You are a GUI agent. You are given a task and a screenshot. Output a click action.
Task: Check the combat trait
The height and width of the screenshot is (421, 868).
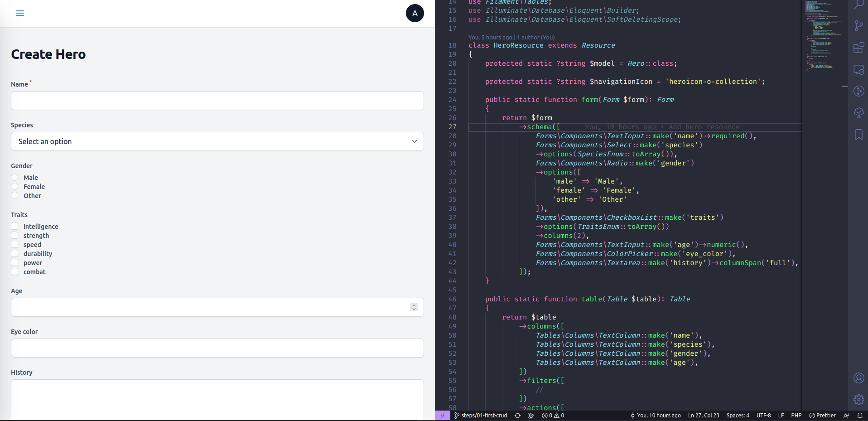[x=14, y=271]
